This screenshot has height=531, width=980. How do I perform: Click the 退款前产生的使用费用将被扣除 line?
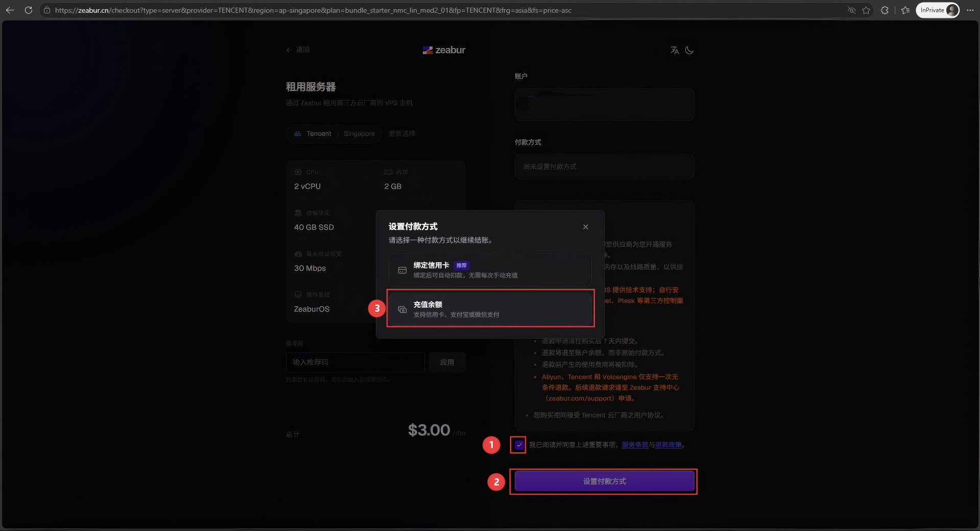coord(590,364)
